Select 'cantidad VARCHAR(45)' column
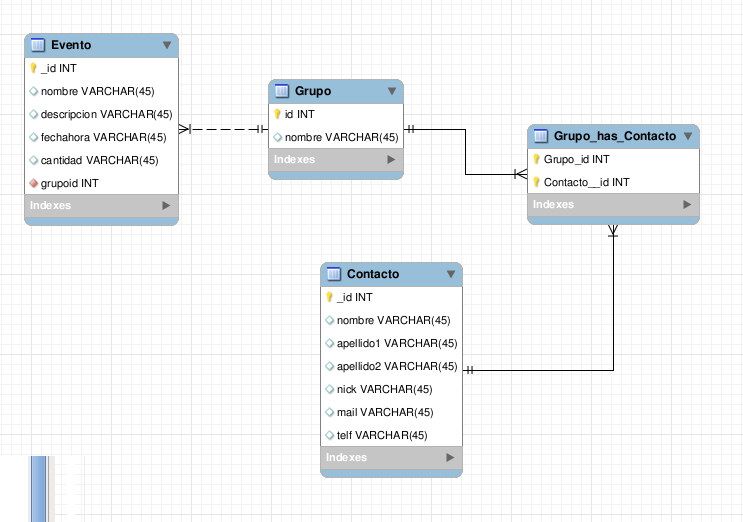Screen dimensions: 743x522 101,160
